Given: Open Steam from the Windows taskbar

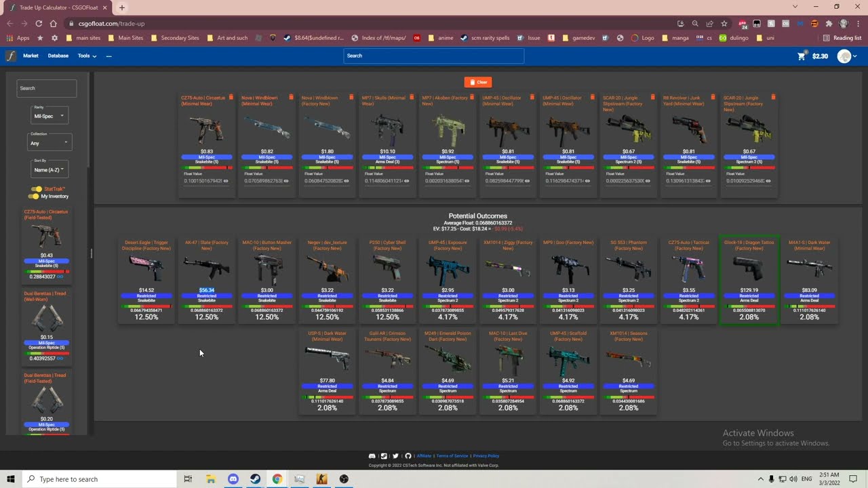Looking at the screenshot, I should coord(255,479).
